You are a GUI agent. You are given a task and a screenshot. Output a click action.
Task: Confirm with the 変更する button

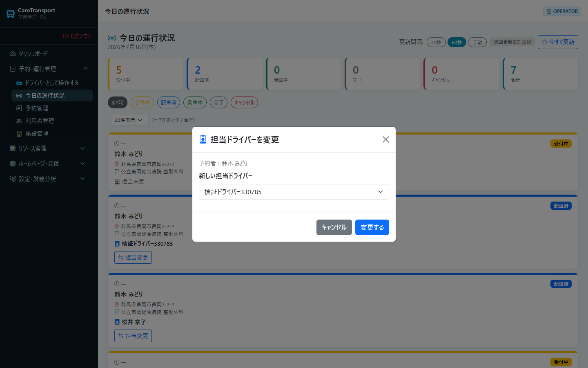pos(372,227)
